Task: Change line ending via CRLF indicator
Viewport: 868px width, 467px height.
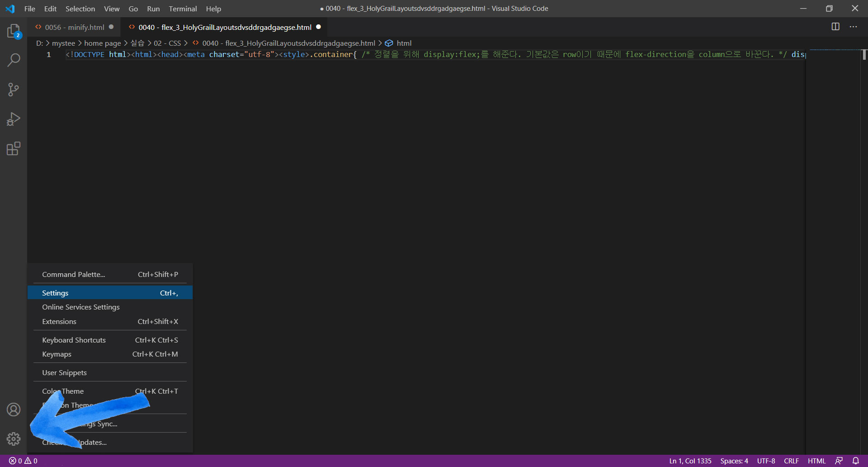Action: tap(791, 461)
